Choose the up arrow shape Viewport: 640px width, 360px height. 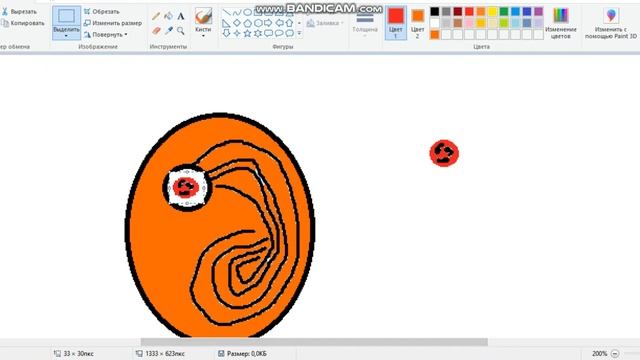point(289,23)
